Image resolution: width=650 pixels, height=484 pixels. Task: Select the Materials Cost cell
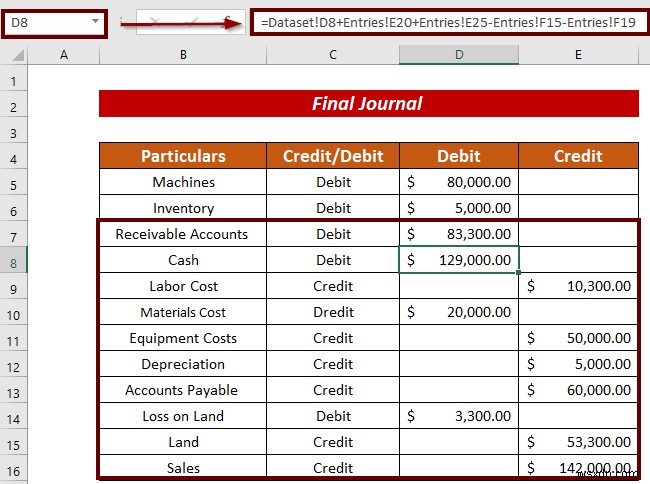183,312
